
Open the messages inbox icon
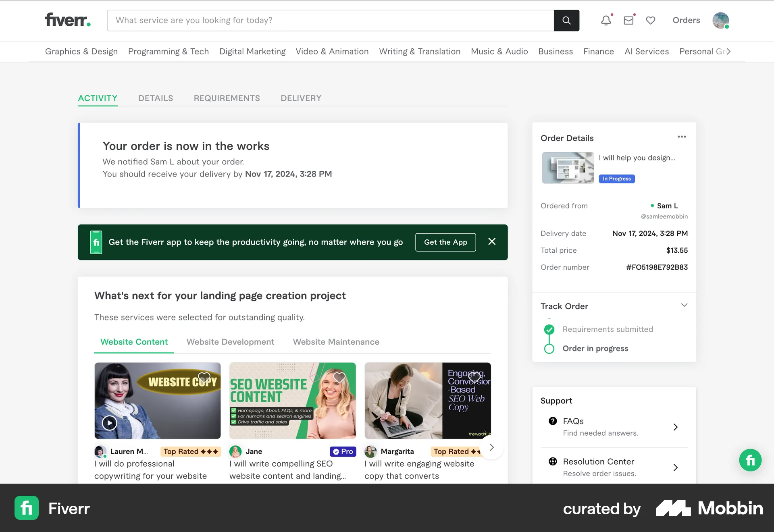click(628, 20)
